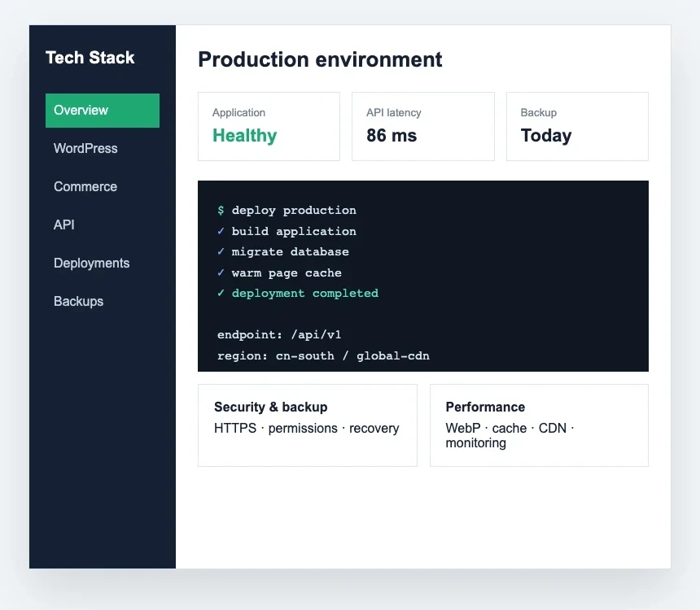Click the region cn-south / global-cdn line
The width and height of the screenshot is (700, 610).
coord(323,355)
